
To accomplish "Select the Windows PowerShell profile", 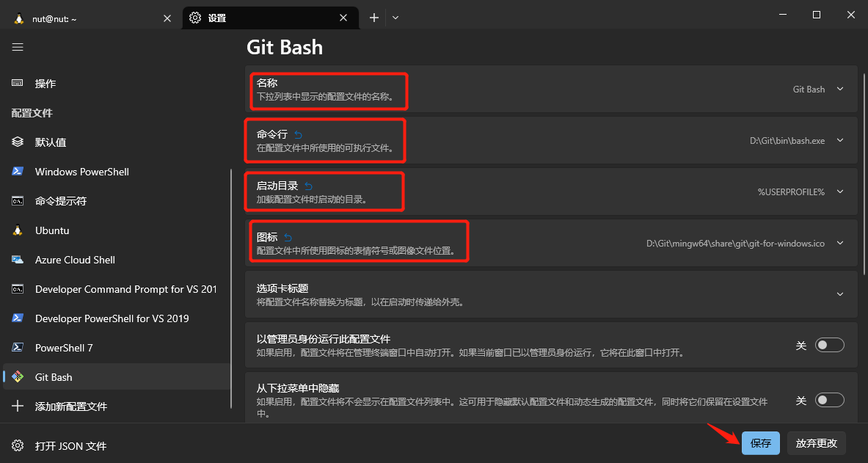I will click(x=116, y=171).
